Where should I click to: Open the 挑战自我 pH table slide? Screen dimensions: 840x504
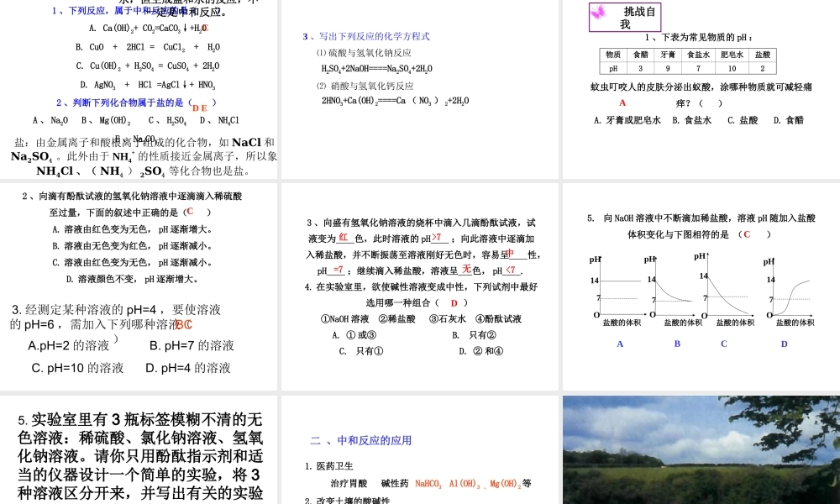click(701, 89)
